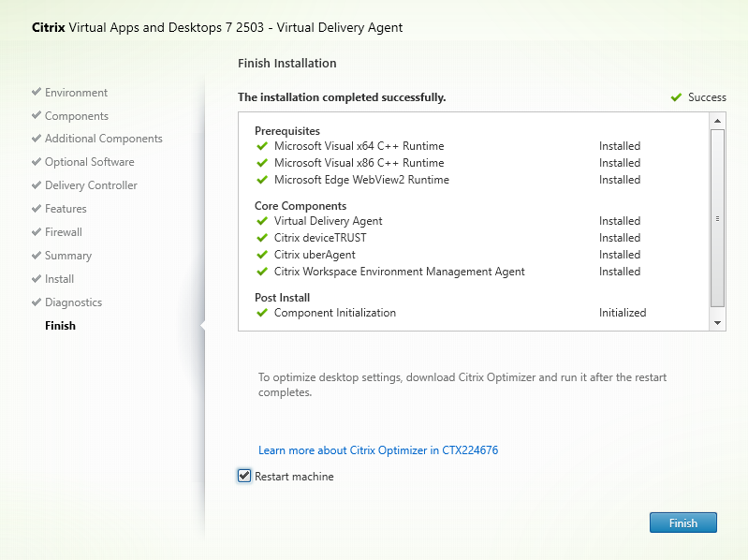Click the results list scrollbar thumb
The width and height of the screenshot is (748, 560).
[717, 217]
